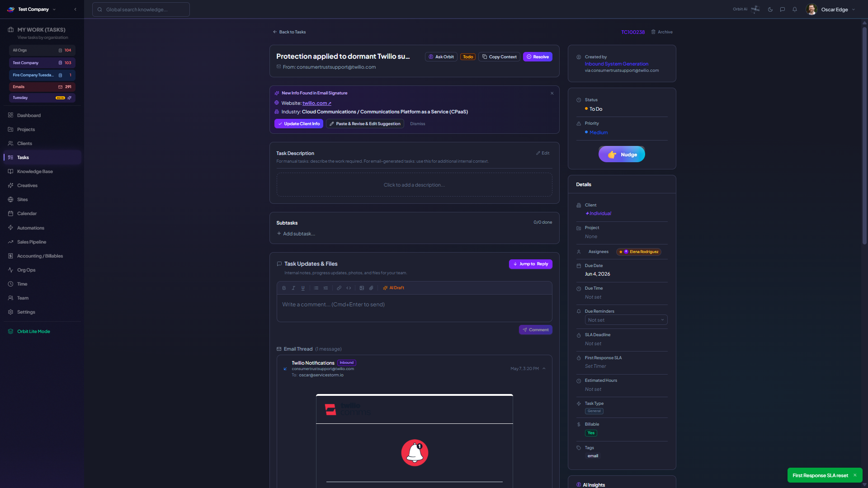The width and height of the screenshot is (868, 488).
Task: Expand the Oscar Edge user menu
Action: (x=830, y=9)
